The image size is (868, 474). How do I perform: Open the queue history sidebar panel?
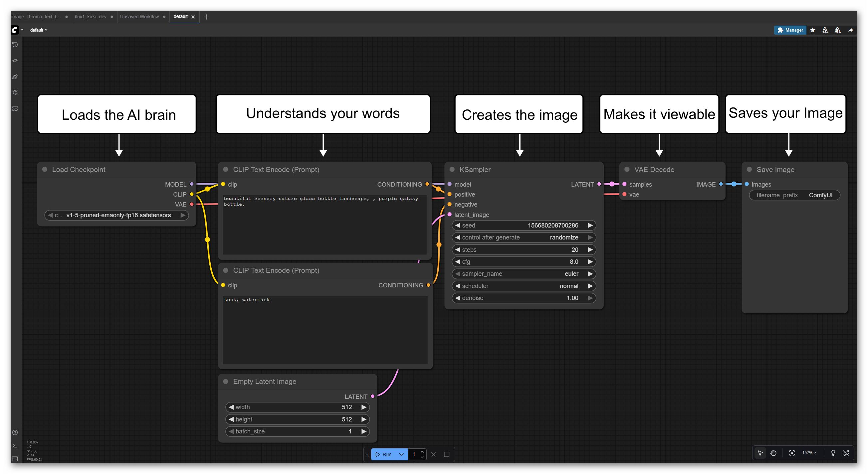pos(15,45)
